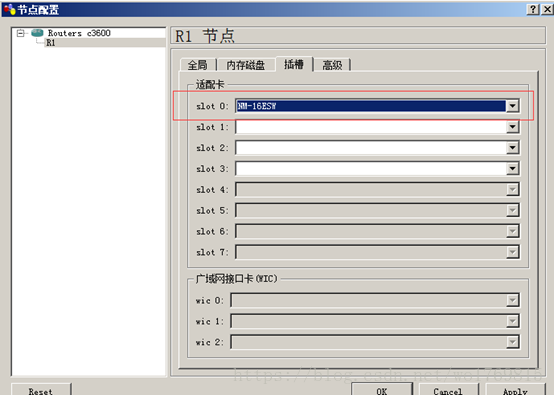Click the slot 1 combo box field
Image resolution: width=554 pixels, height=395 pixels.
tap(371, 127)
